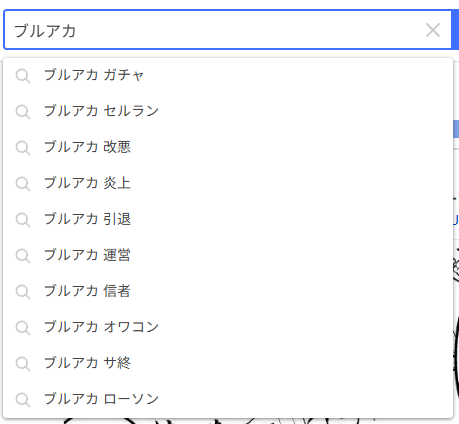Click the search input containing ブルアカ
This screenshot has width=459, height=424.
(227, 30)
